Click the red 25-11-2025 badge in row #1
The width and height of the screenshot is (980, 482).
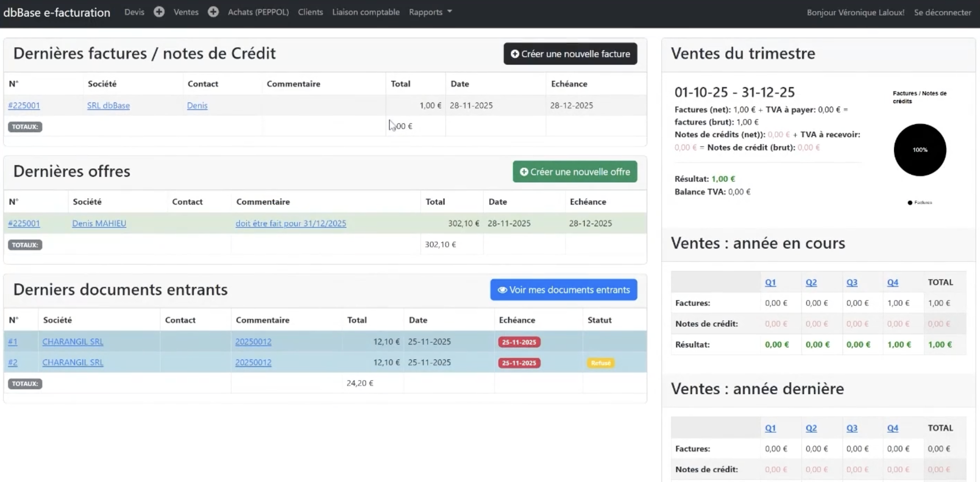(x=519, y=342)
